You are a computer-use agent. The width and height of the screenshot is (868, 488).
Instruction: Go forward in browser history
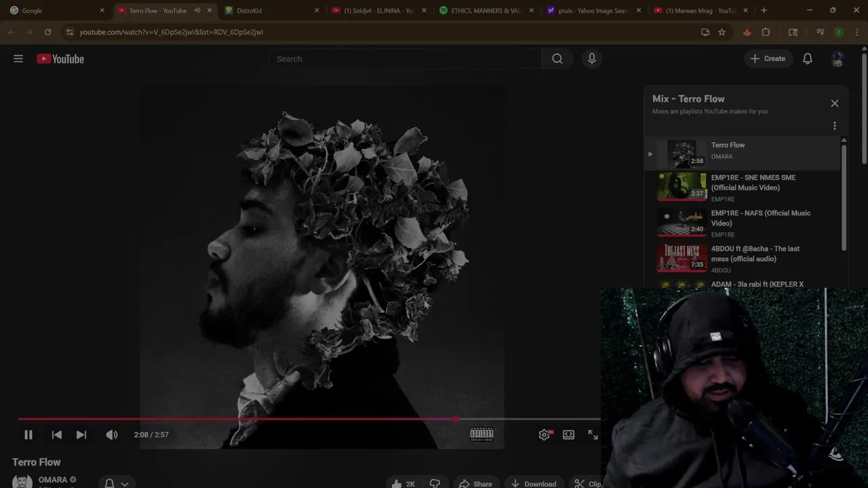click(29, 32)
